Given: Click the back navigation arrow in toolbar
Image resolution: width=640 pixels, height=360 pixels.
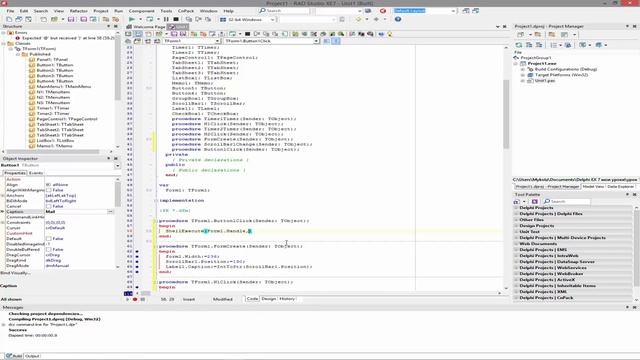Looking at the screenshot, I should coord(358,19).
